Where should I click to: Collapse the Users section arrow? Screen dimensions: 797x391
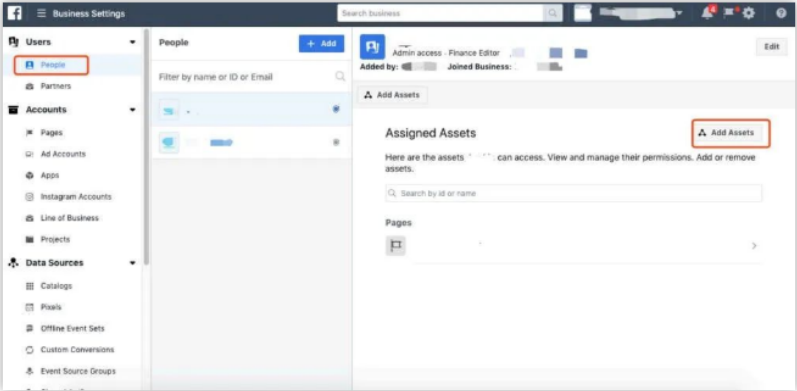(x=133, y=42)
